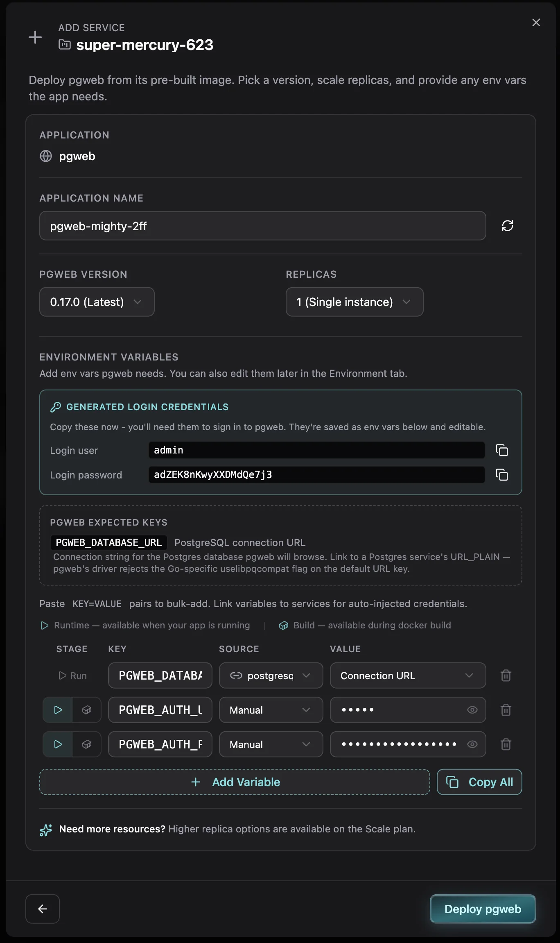Open the Connection URL value dropdown
The height and width of the screenshot is (943, 560).
(x=408, y=676)
